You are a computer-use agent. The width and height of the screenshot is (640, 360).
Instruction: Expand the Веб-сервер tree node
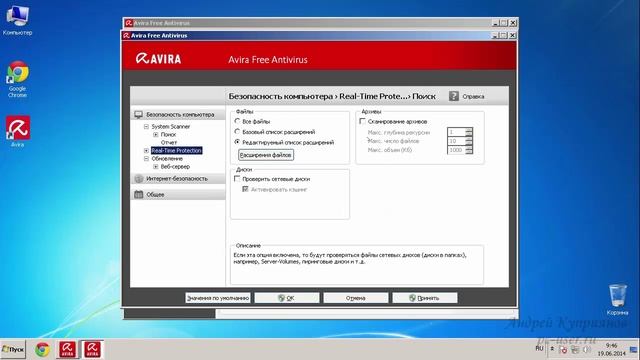click(156, 167)
